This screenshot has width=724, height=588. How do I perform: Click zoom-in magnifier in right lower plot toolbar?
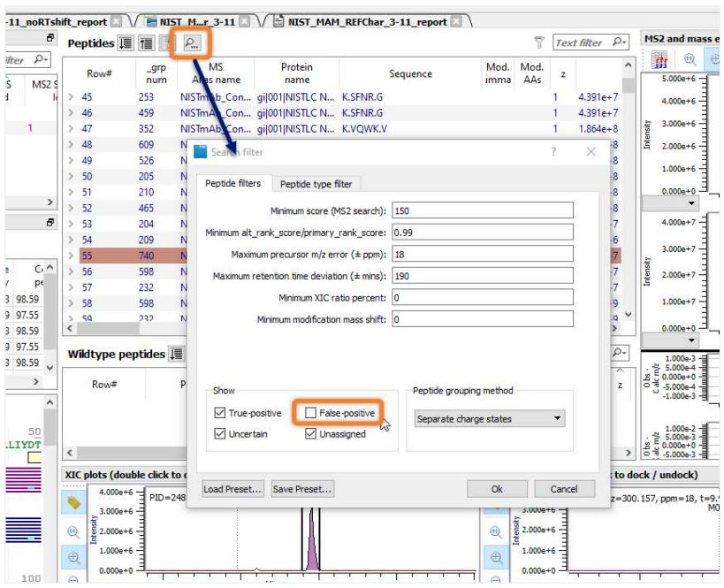pyautogui.click(x=496, y=557)
